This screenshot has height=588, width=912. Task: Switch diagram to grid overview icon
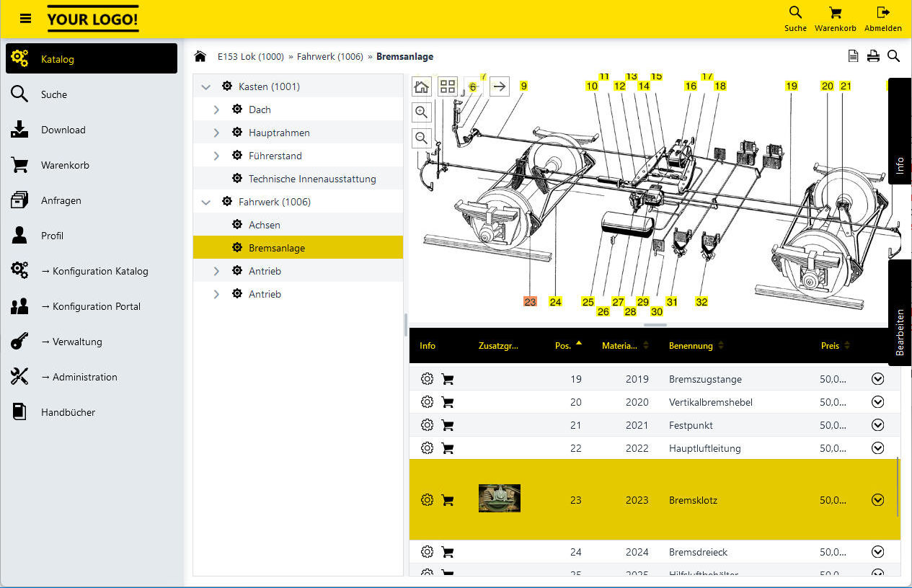coord(448,86)
